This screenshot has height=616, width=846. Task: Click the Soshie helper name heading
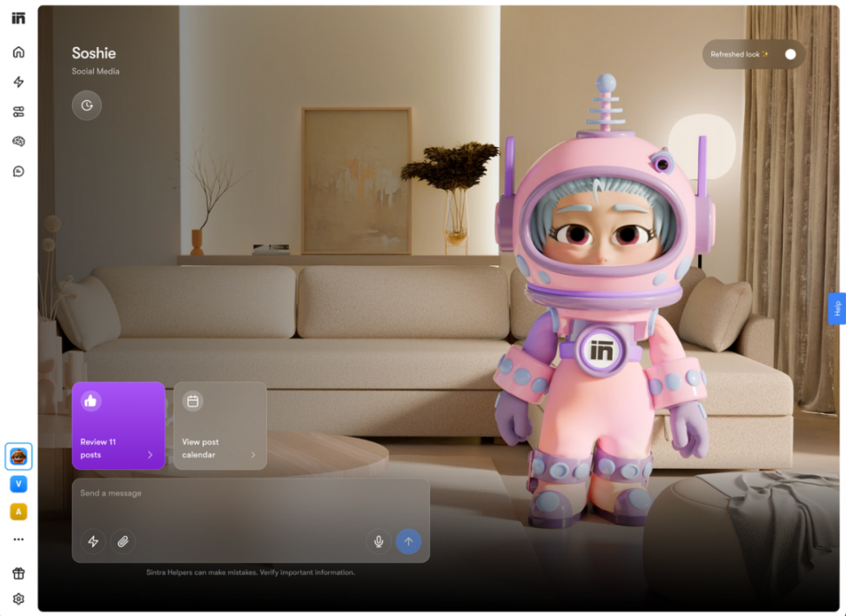pyautogui.click(x=94, y=53)
